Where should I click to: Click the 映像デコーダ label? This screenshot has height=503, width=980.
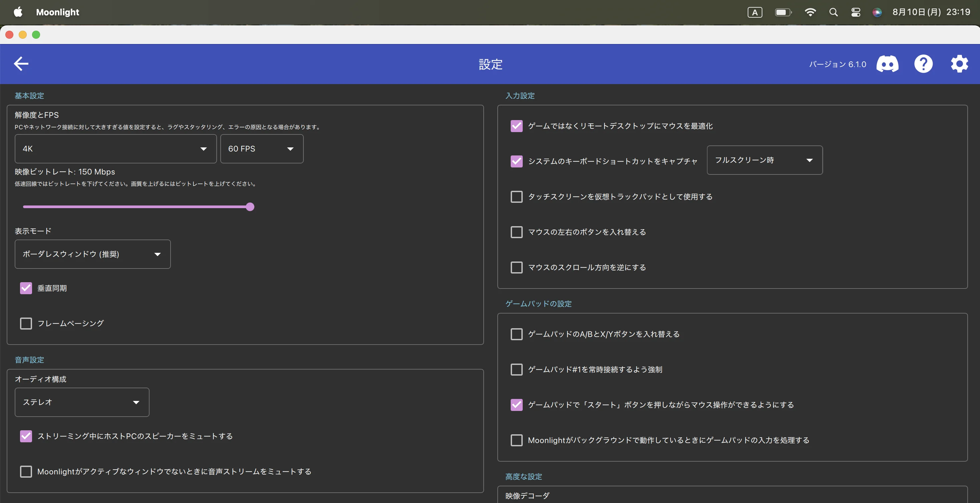(527, 496)
